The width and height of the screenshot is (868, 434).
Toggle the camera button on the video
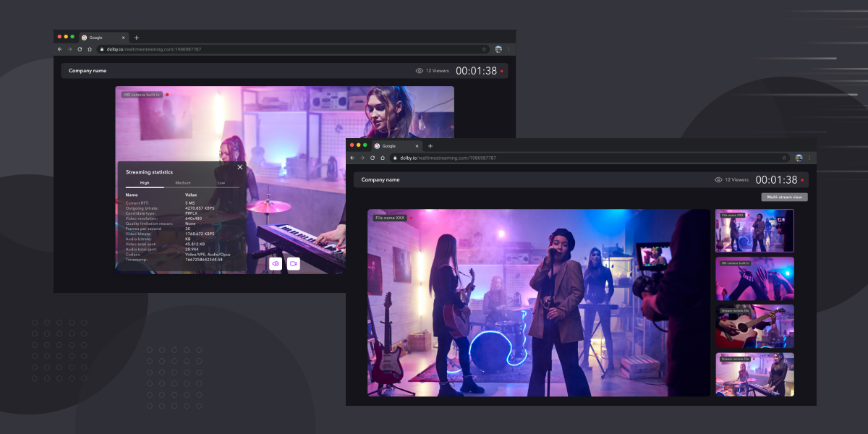click(293, 264)
